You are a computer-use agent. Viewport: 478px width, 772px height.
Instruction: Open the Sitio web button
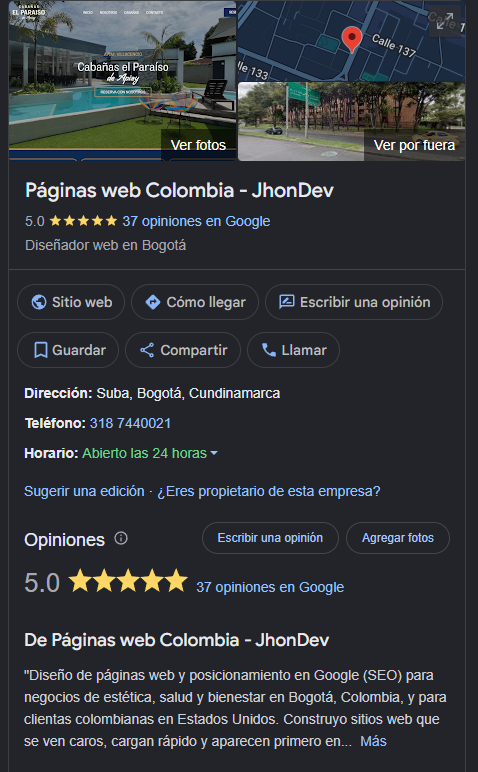tap(71, 302)
